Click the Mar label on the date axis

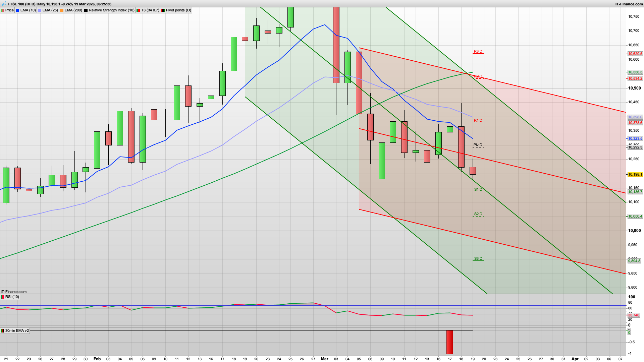pos(324,359)
